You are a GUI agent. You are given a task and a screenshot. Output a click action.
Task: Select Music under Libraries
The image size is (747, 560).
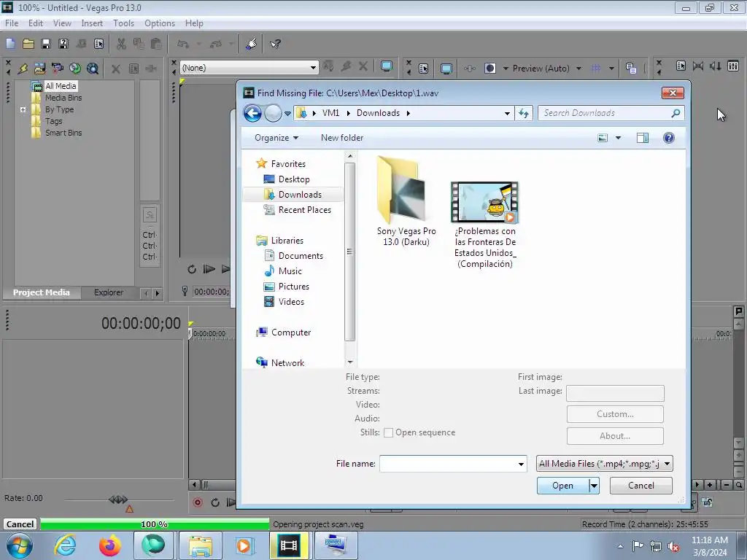290,271
